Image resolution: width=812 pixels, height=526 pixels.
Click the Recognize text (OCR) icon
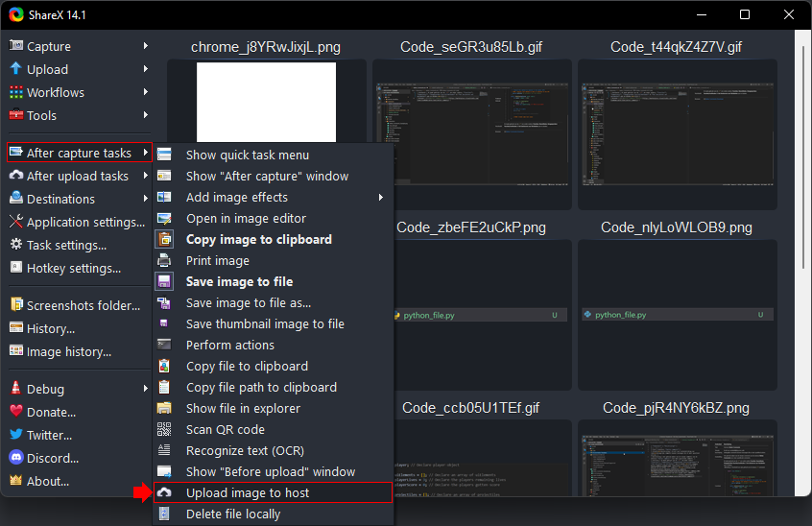click(x=164, y=450)
